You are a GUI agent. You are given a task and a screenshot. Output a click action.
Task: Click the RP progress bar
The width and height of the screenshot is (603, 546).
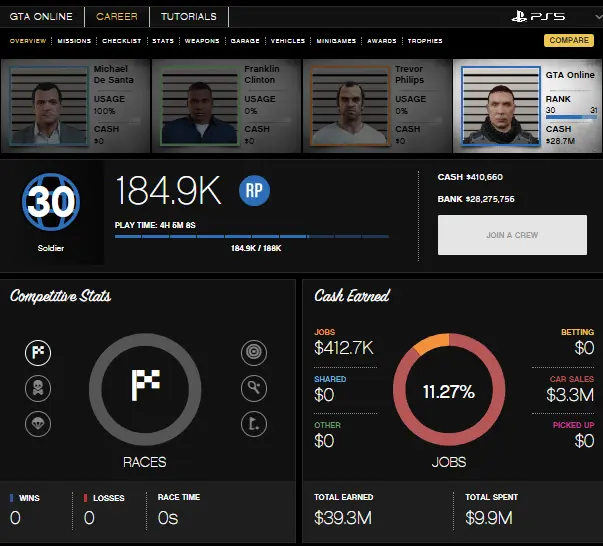[x=252, y=237]
